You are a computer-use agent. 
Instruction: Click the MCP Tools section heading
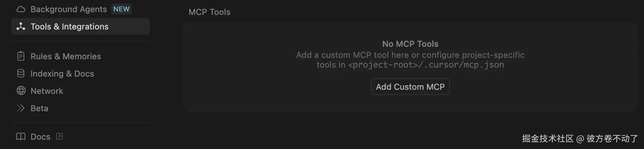coord(209,12)
